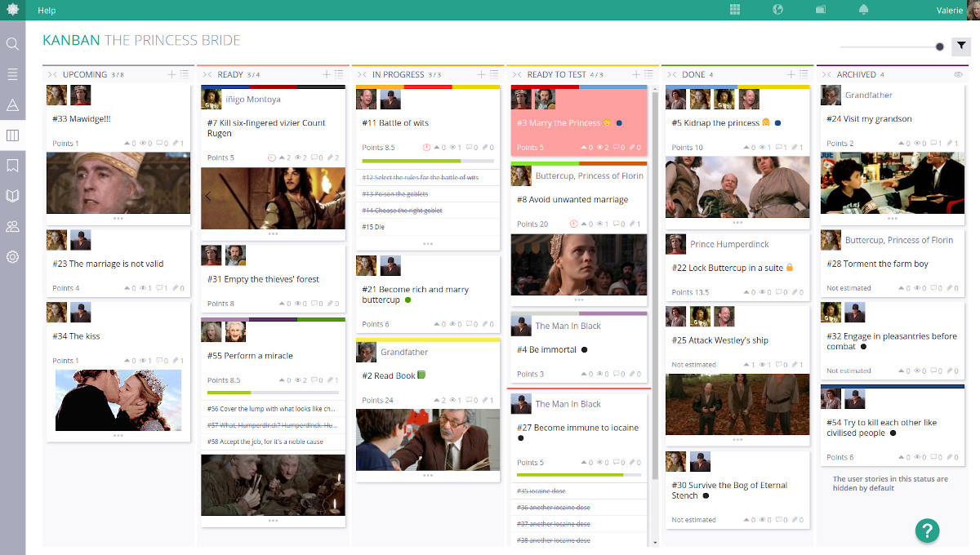Open task #15 Die
The height and width of the screenshot is (555, 980).
tap(373, 227)
